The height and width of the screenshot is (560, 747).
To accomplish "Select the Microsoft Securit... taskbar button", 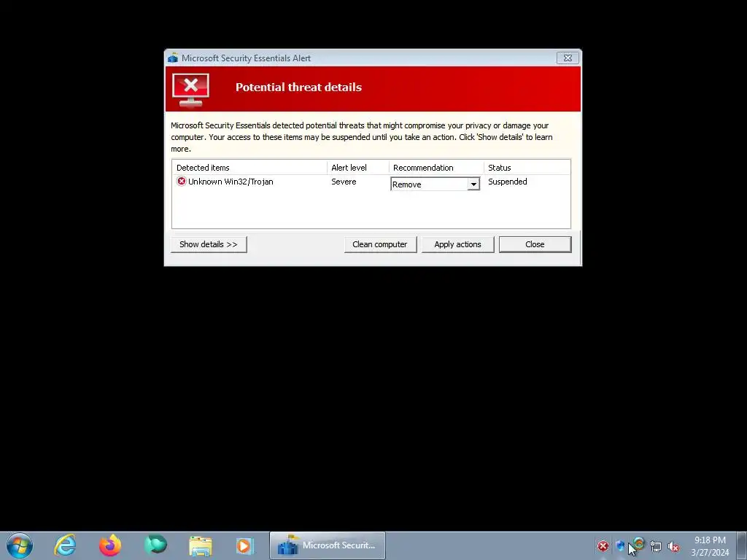I will point(328,545).
